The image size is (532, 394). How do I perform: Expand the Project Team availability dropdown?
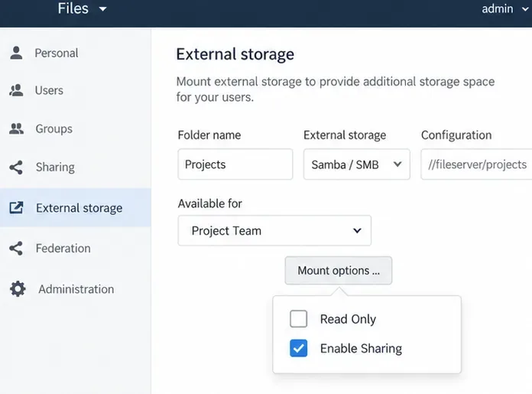[x=274, y=230]
